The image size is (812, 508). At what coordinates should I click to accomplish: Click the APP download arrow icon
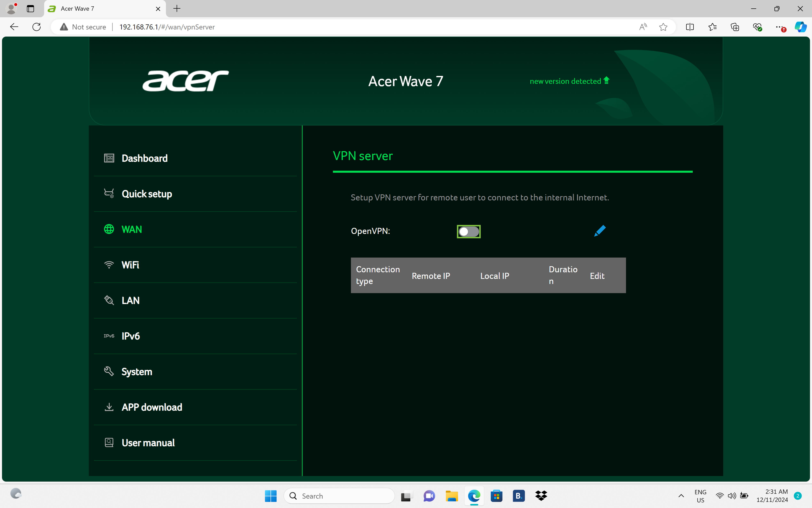[109, 407]
